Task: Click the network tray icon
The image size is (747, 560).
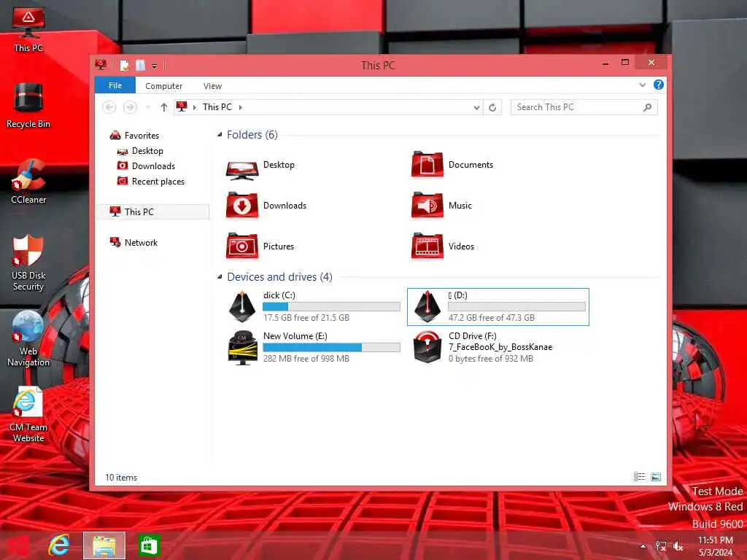Action: [660, 546]
